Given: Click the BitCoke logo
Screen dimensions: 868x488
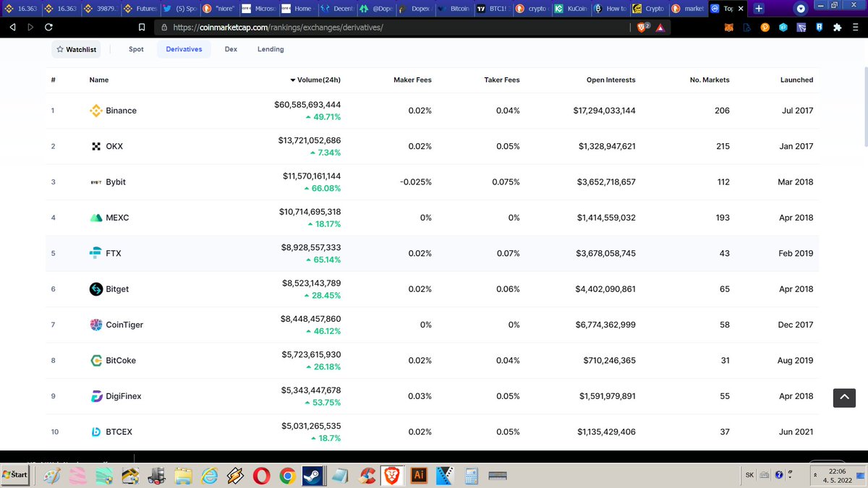Looking at the screenshot, I should pos(95,360).
